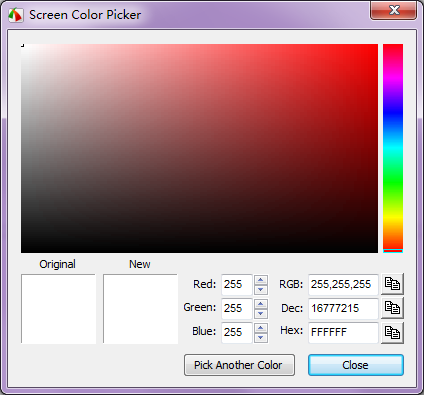Click the "New" label
The image size is (424, 395).
(140, 264)
